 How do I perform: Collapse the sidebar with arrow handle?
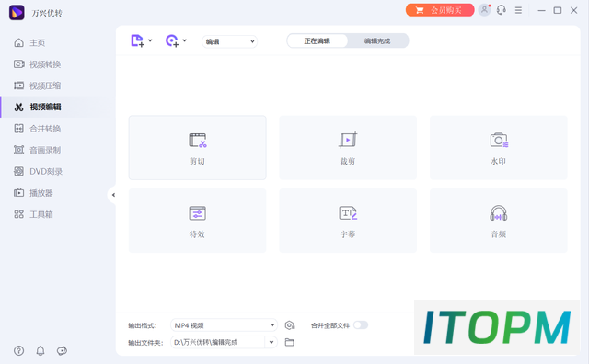pos(112,195)
